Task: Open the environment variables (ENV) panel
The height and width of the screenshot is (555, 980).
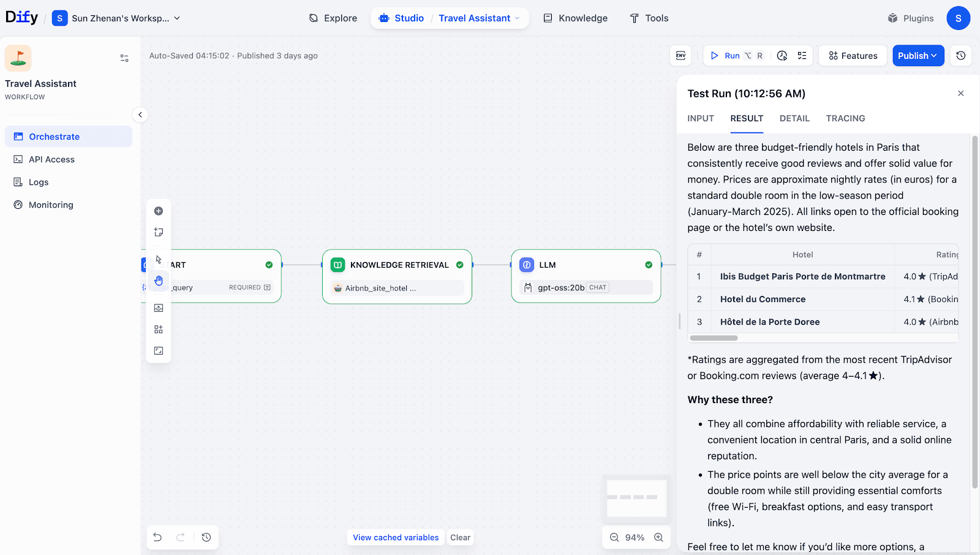Action: (680, 56)
